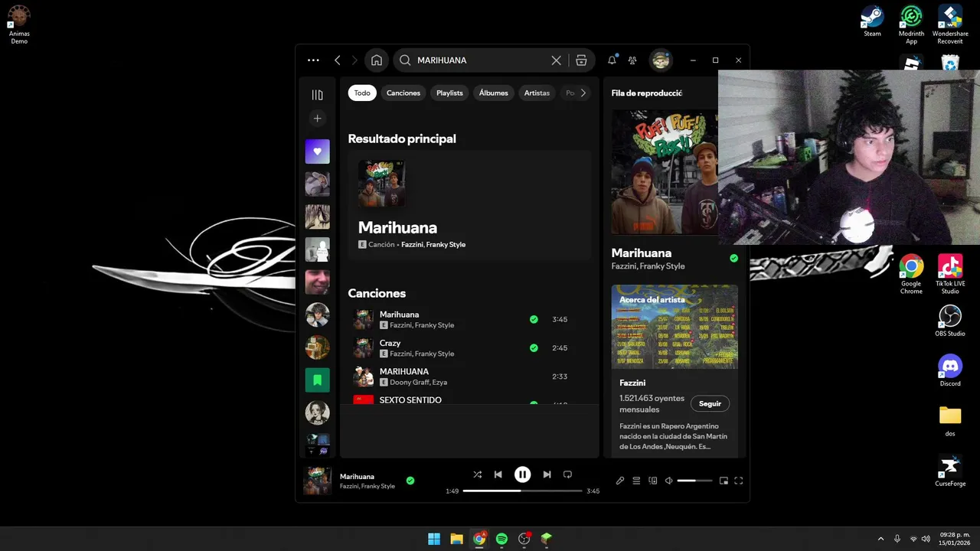Open Franky Style link in top result
This screenshot has width=980, height=551.
click(x=446, y=245)
